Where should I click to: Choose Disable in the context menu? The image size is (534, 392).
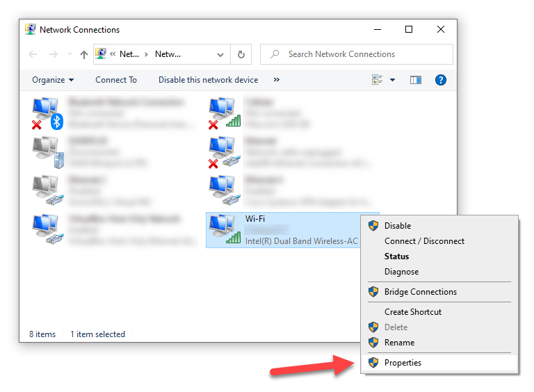coord(397,226)
